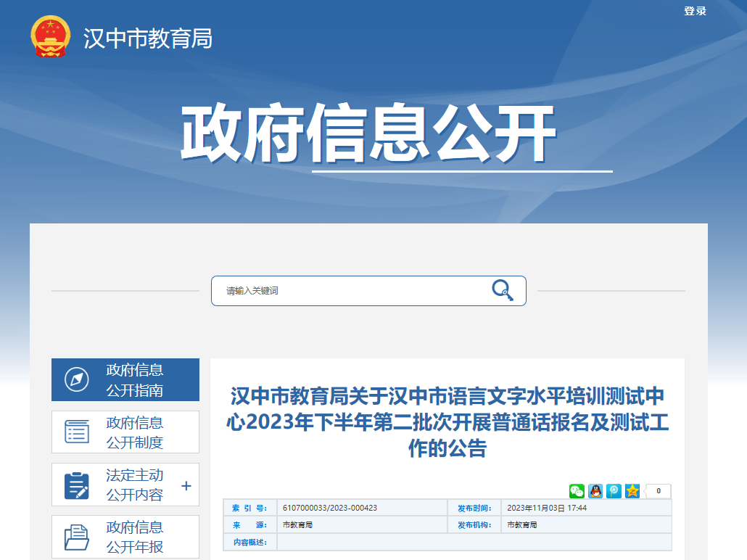The image size is (747, 560).
Task: Click the share count bubble showing 0
Action: tap(658, 491)
